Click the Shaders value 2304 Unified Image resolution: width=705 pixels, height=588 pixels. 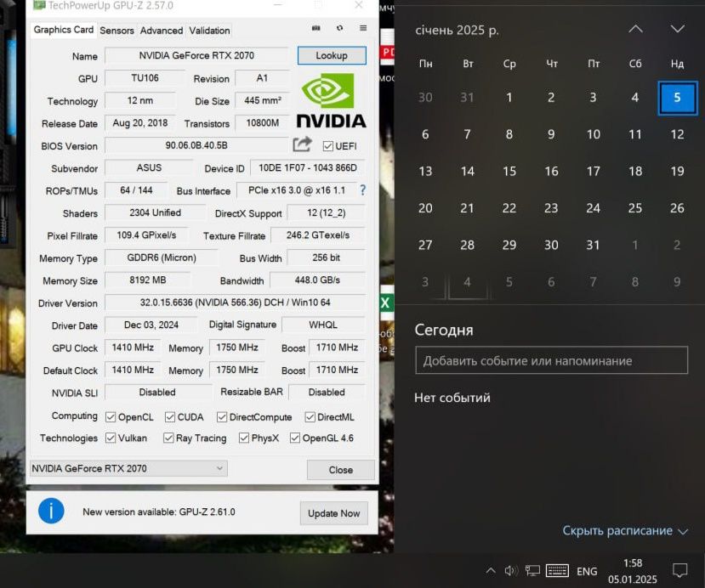coord(155,213)
